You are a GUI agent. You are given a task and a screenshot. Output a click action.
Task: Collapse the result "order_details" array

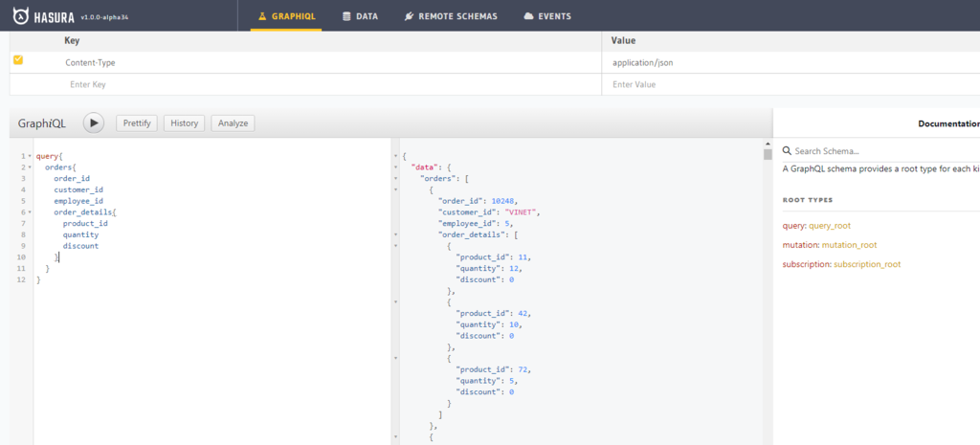point(395,234)
